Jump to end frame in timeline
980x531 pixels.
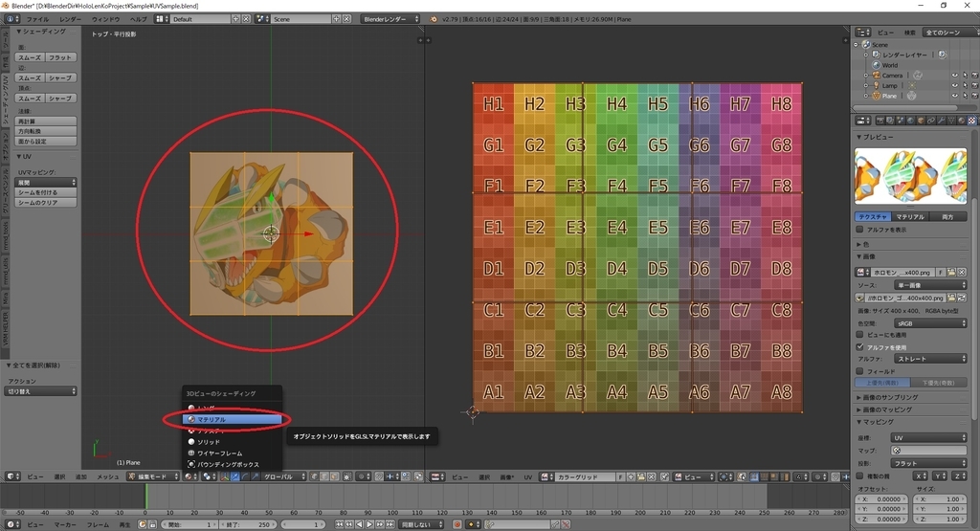click(x=390, y=524)
